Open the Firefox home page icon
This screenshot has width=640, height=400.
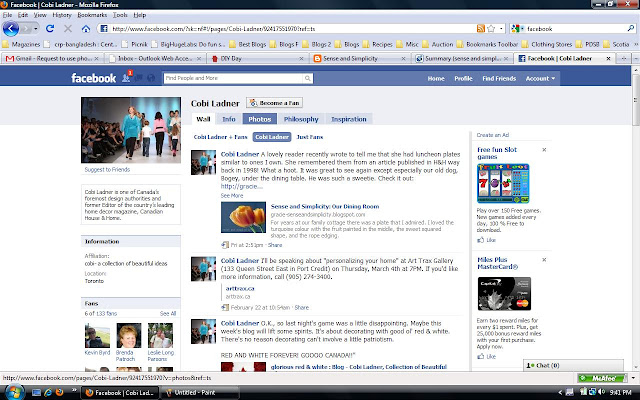coord(86,29)
